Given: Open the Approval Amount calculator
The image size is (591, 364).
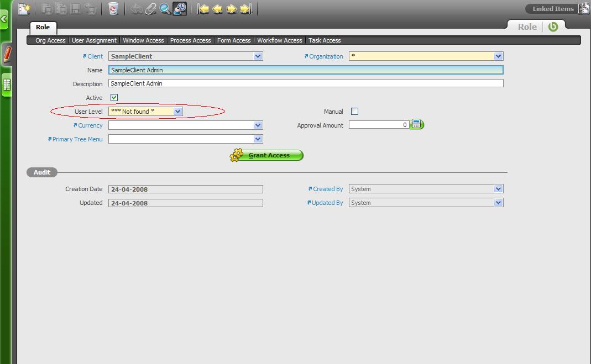Looking at the screenshot, I should click(x=417, y=125).
